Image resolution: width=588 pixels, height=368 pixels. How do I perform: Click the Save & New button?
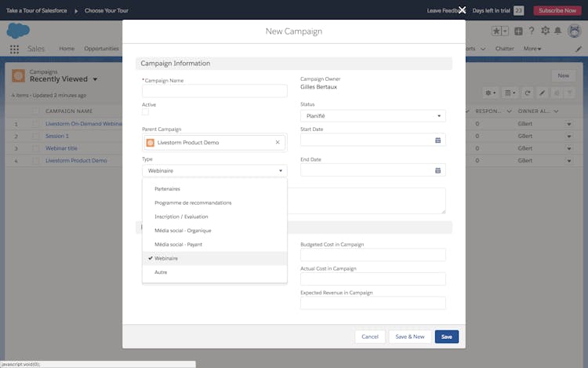(x=409, y=337)
